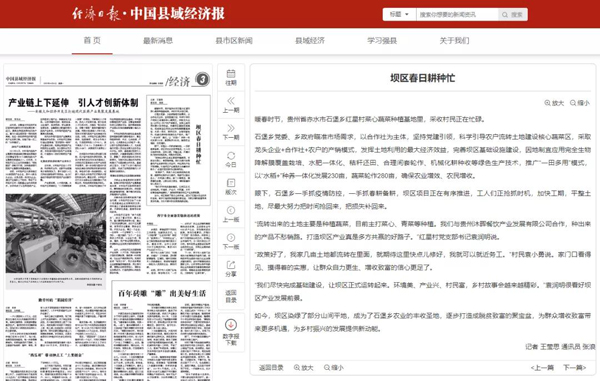This screenshot has width=600, height=381.
Task: Switch to the 最新消息 tab
Action: [158, 41]
